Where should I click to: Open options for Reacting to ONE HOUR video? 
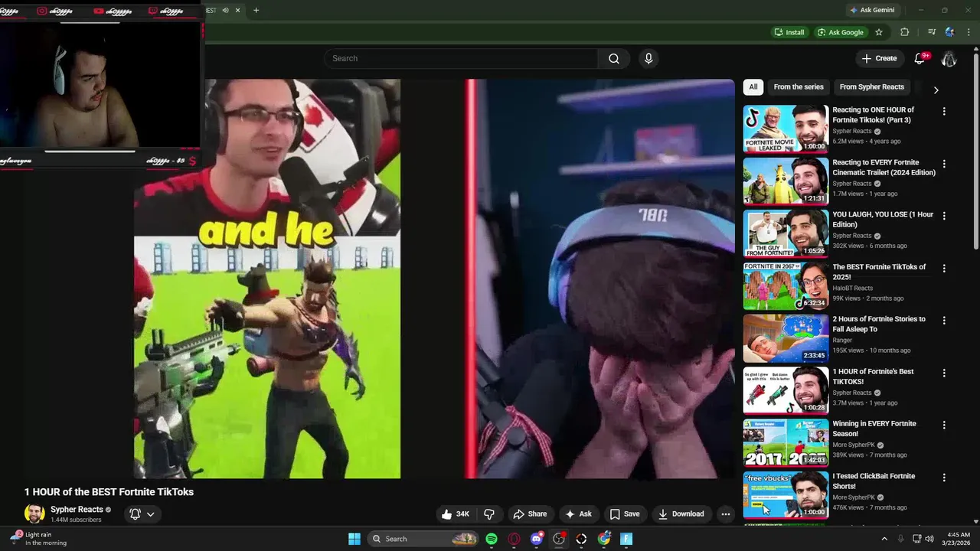[944, 112]
